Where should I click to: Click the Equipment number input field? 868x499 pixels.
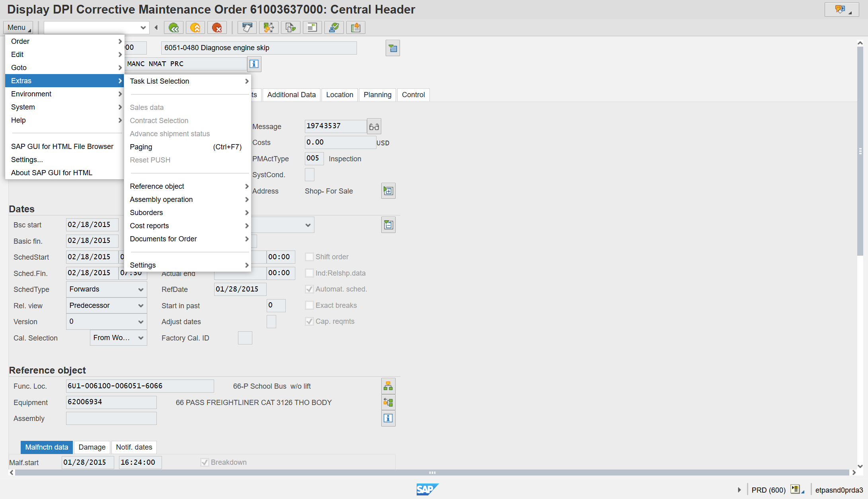click(x=111, y=402)
